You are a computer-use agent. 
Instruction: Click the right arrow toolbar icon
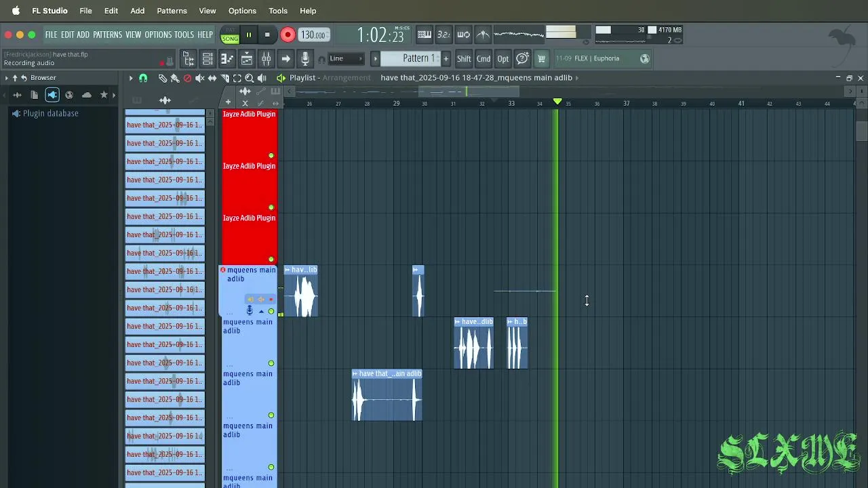285,59
